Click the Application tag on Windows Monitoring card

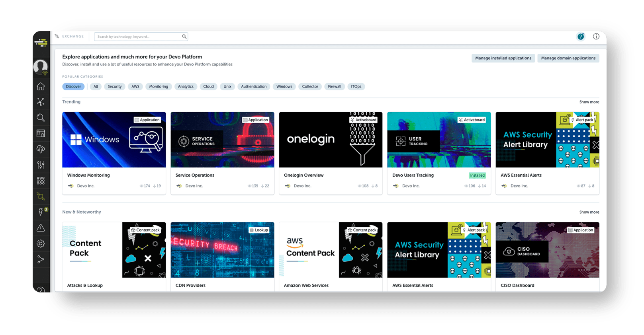tap(147, 120)
